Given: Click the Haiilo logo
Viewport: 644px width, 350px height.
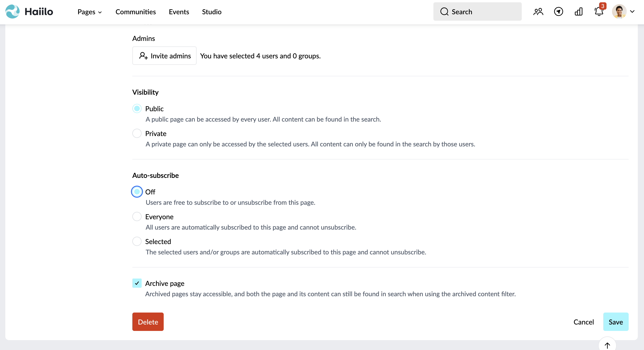Looking at the screenshot, I should (x=29, y=11).
